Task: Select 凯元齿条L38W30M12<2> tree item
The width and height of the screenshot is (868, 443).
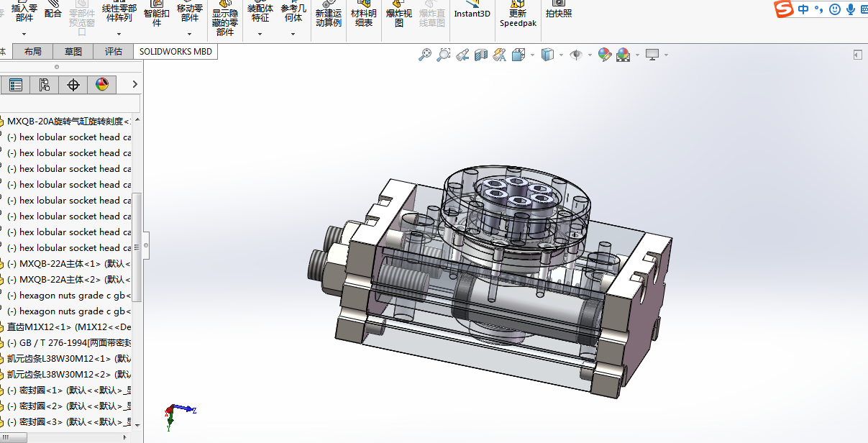Action: [69, 374]
